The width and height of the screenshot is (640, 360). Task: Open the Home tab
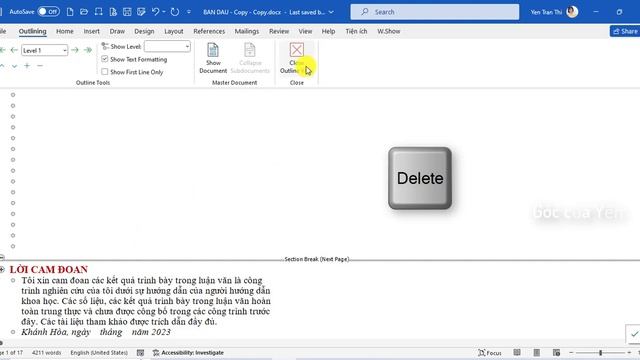(65, 31)
